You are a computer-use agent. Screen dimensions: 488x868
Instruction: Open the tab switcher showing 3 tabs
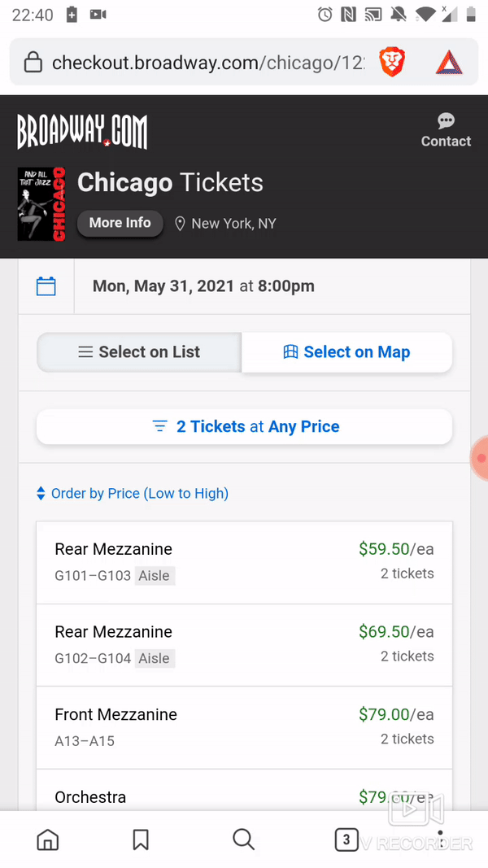[x=346, y=840]
